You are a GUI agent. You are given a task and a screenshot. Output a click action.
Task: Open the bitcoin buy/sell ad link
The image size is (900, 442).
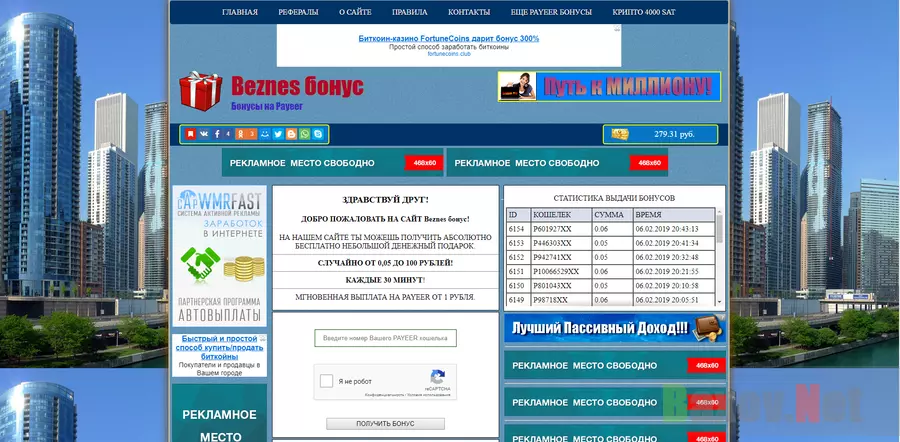pyautogui.click(x=219, y=348)
